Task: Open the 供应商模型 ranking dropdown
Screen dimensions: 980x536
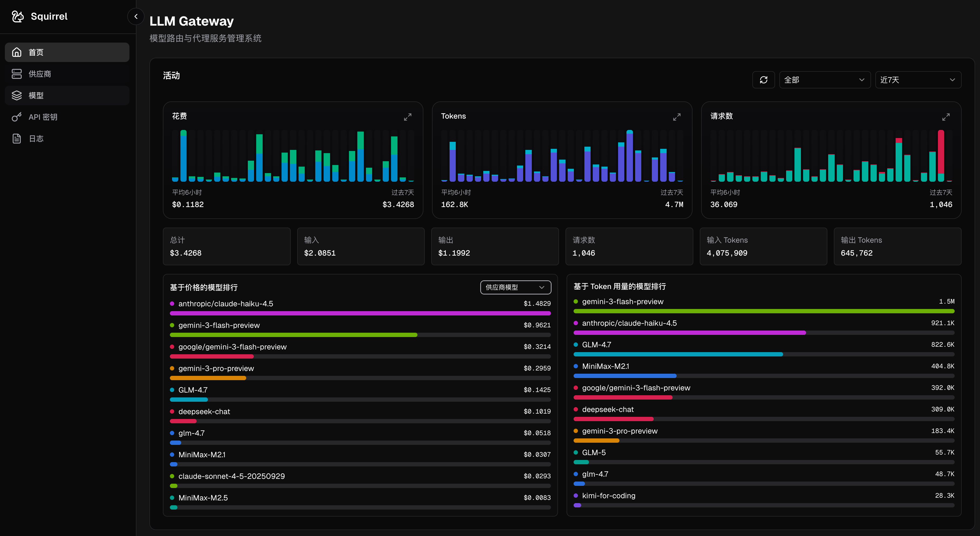Action: (x=516, y=287)
